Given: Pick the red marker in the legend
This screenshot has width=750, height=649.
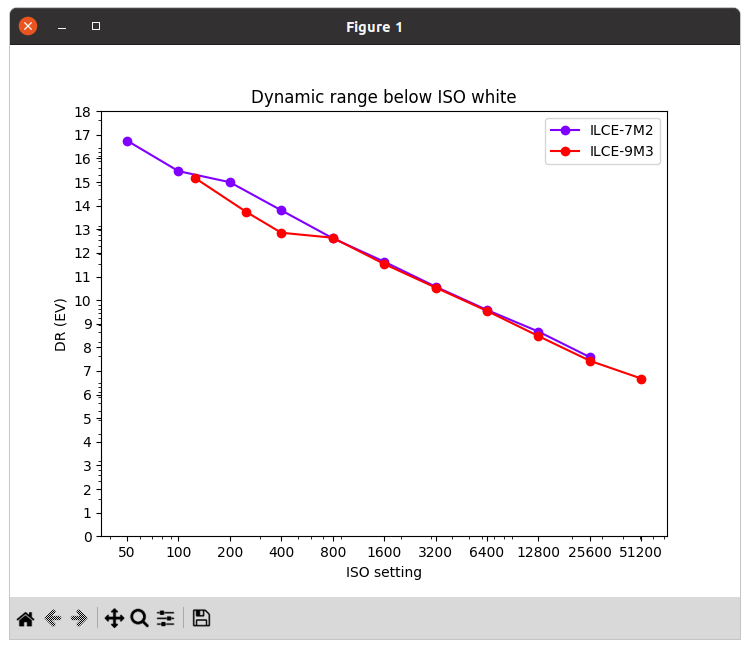Looking at the screenshot, I should coord(565,152).
